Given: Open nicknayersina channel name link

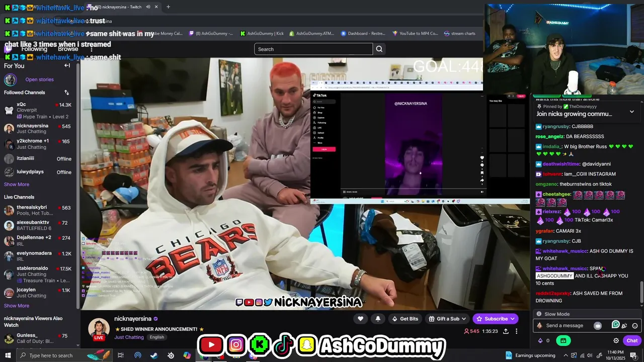Looking at the screenshot, I should (x=133, y=319).
